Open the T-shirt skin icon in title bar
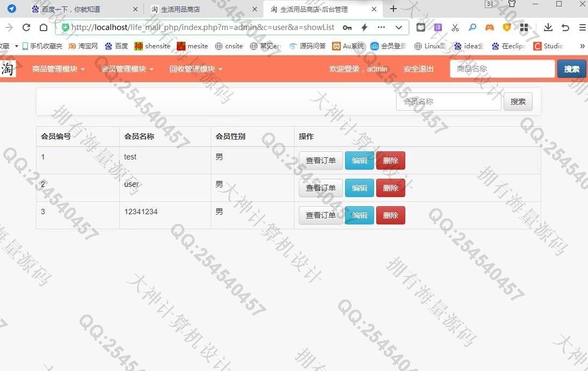This screenshot has width=588, height=371. [512, 4]
